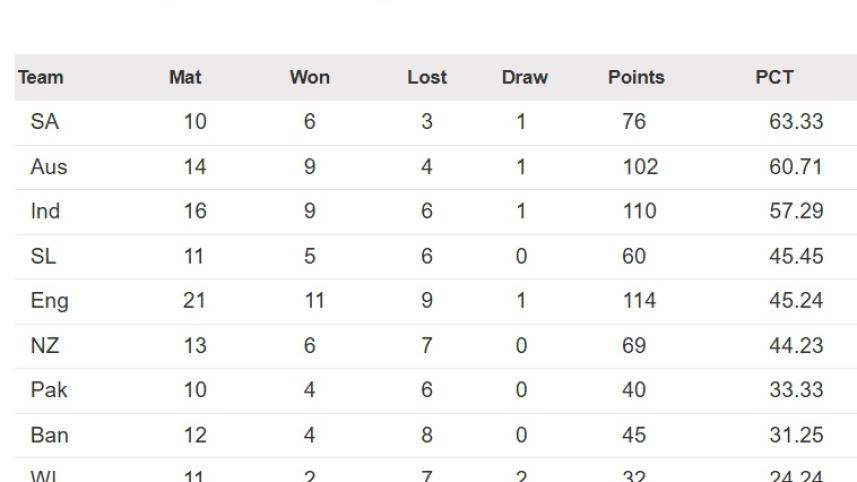Select the Ban team name cell

[49, 435]
